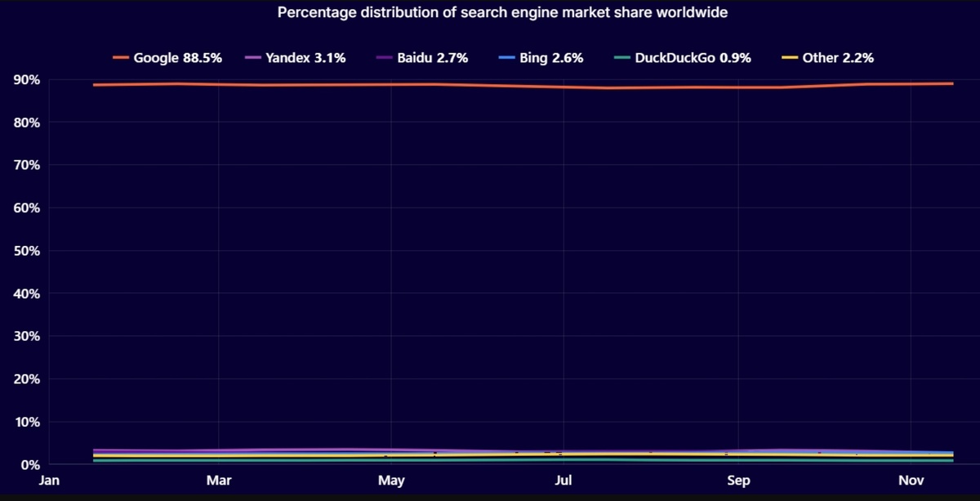The width and height of the screenshot is (980, 501).
Task: Click the Sep x-axis label
Action: (737, 481)
